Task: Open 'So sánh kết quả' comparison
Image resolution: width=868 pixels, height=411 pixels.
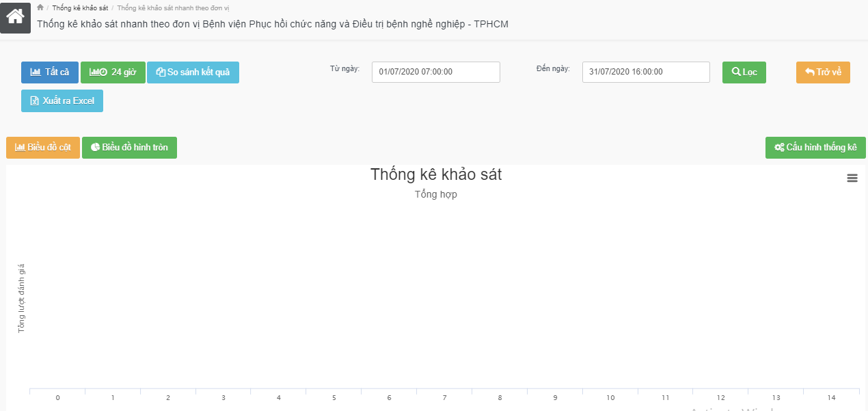Action: coord(193,72)
